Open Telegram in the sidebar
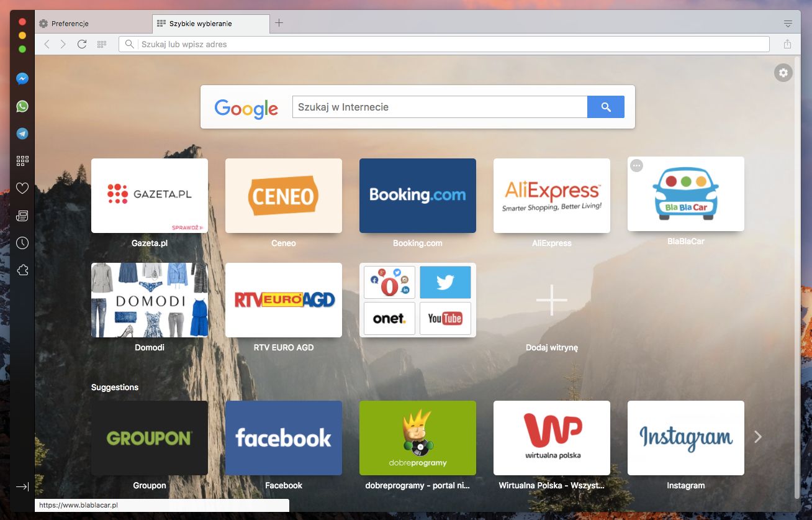Screen dimensions: 812x520 22,134
